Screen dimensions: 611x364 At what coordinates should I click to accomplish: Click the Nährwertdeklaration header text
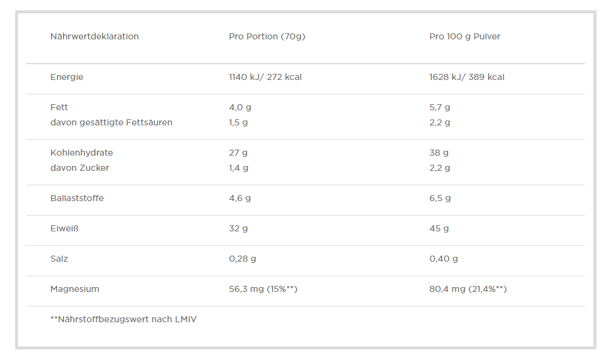(x=94, y=36)
